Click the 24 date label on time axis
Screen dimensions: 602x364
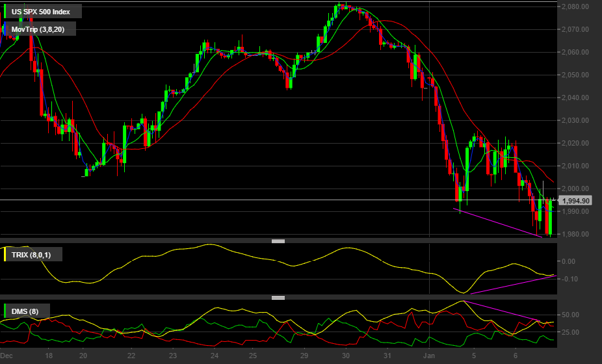click(x=215, y=356)
